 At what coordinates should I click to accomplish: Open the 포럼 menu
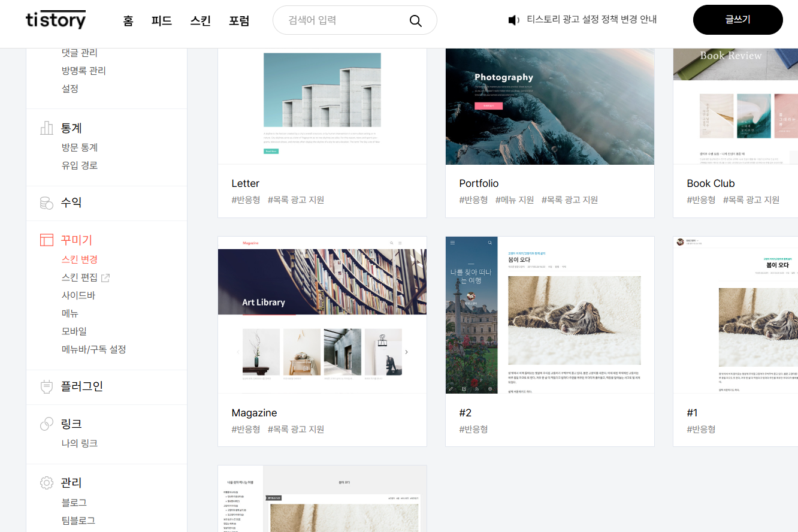click(x=239, y=21)
